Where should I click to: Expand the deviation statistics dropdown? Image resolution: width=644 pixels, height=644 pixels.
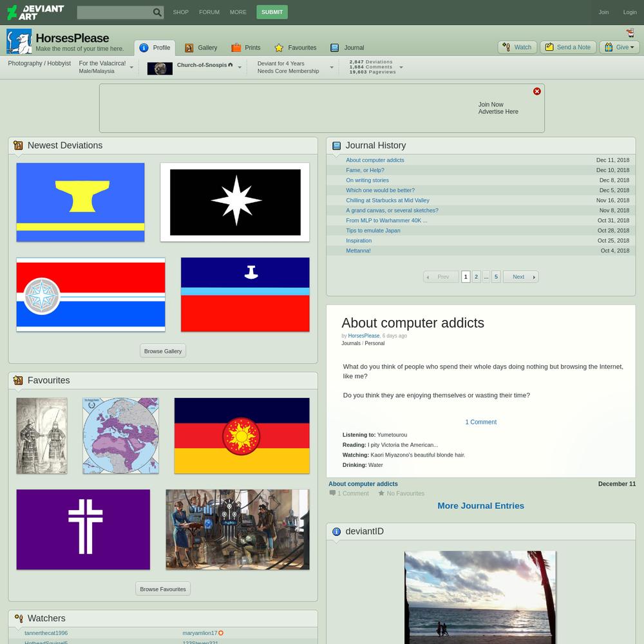click(x=401, y=68)
